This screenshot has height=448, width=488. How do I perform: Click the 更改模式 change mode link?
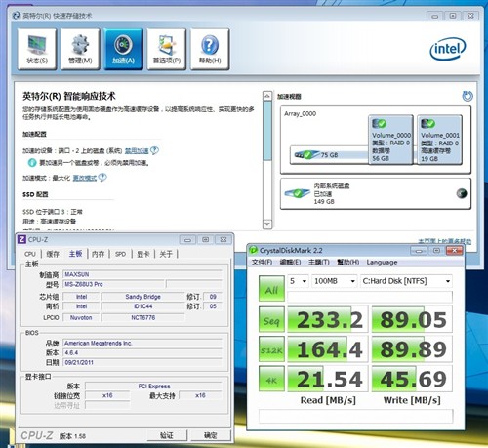(x=85, y=178)
